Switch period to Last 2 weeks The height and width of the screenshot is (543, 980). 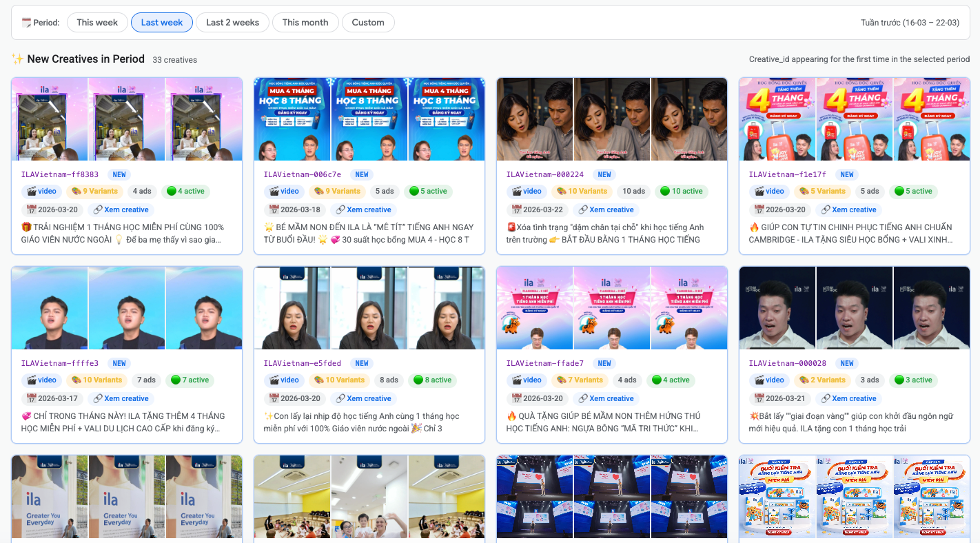pyautogui.click(x=232, y=21)
